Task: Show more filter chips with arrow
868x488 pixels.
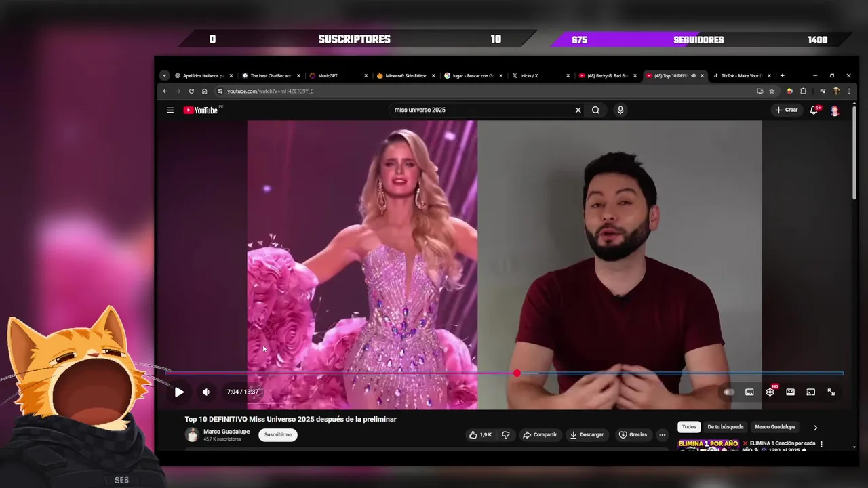Action: [815, 428]
